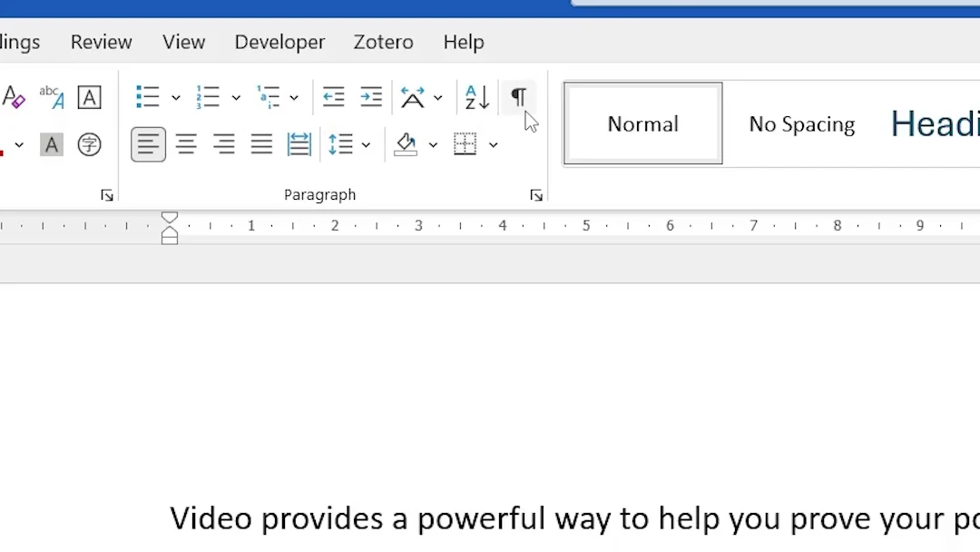Open Paragraph settings dialog launcher
Screen dimensions: 980x552
pos(536,196)
